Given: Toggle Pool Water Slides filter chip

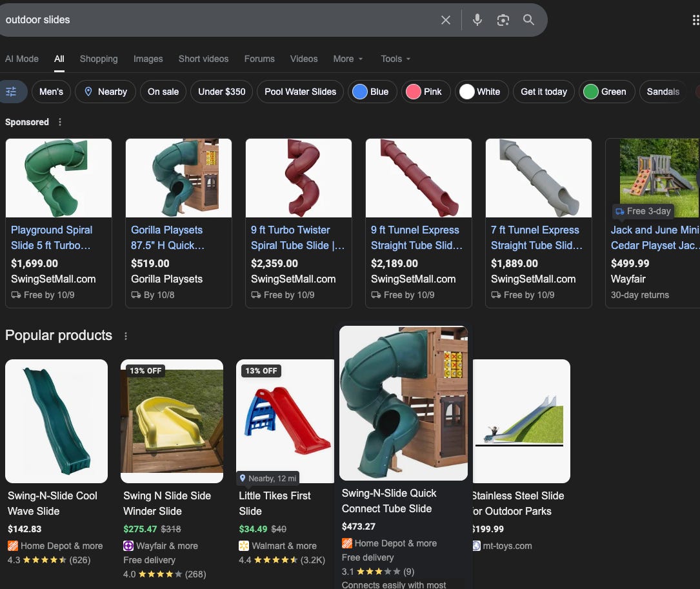Looking at the screenshot, I should pos(301,92).
